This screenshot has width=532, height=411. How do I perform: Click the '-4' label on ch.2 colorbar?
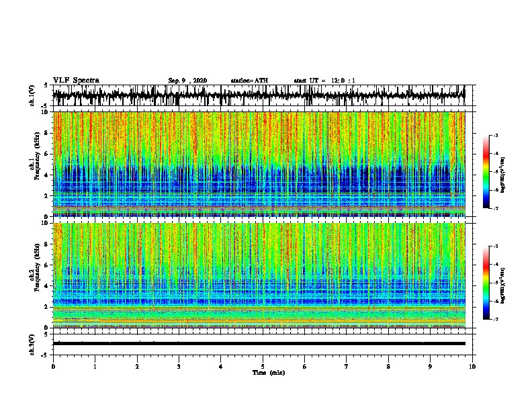(x=496, y=265)
